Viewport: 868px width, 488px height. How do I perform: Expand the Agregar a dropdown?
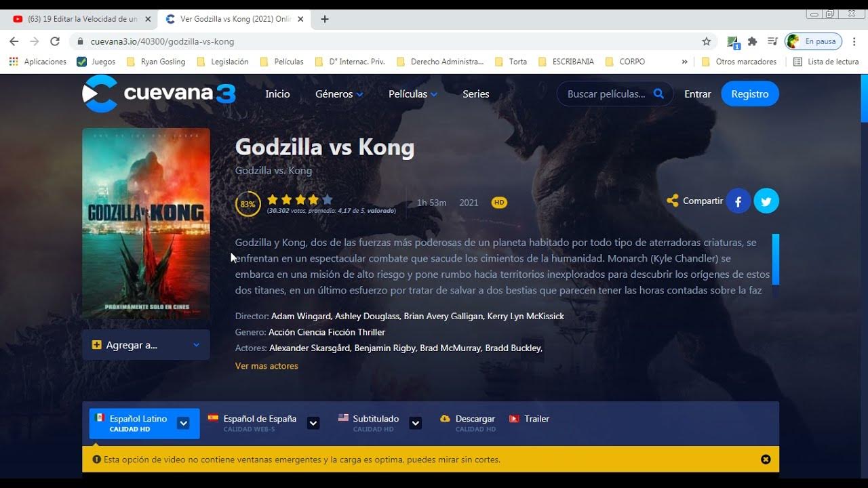pyautogui.click(x=196, y=345)
